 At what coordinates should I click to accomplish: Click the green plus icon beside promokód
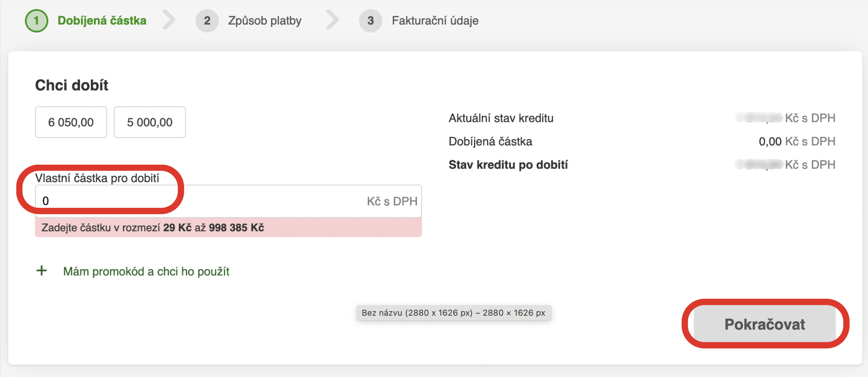[42, 271]
